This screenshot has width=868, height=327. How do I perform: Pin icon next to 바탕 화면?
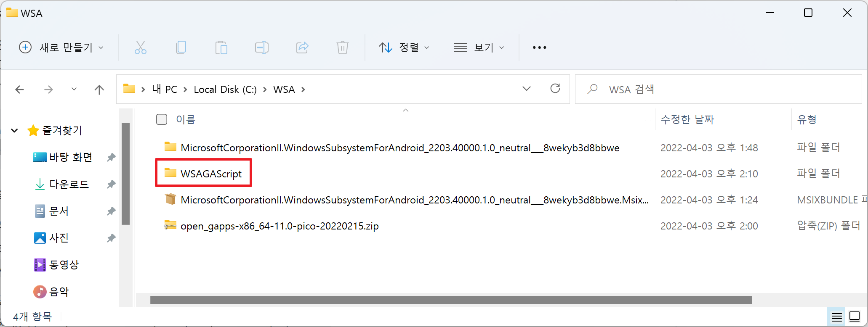pos(111,157)
